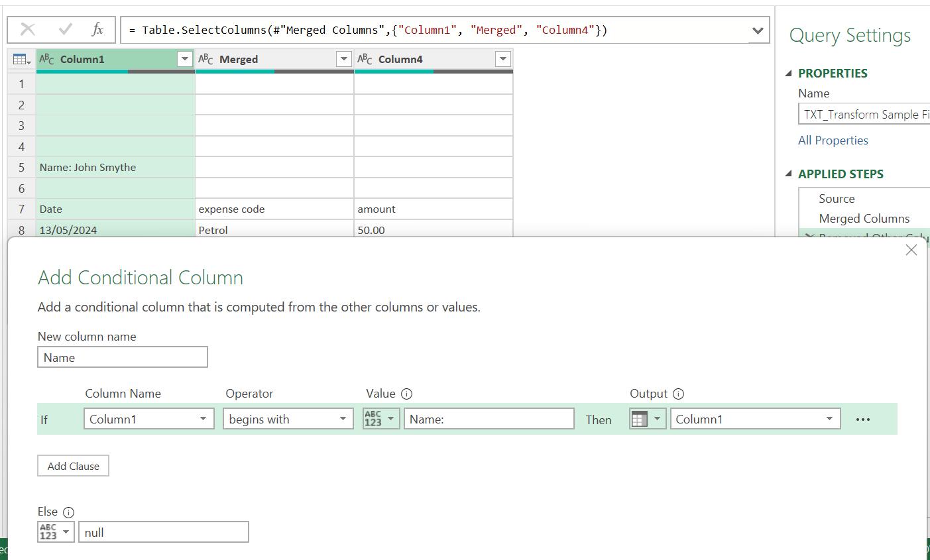930x560 pixels.
Task: Open Merged header filter dropdown
Action: tap(344, 59)
